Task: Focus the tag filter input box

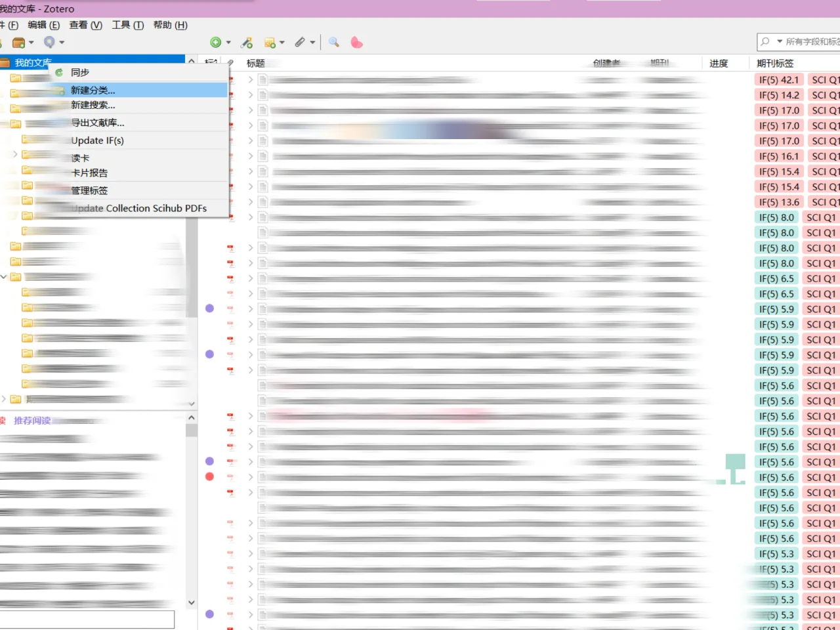Action: point(87,619)
